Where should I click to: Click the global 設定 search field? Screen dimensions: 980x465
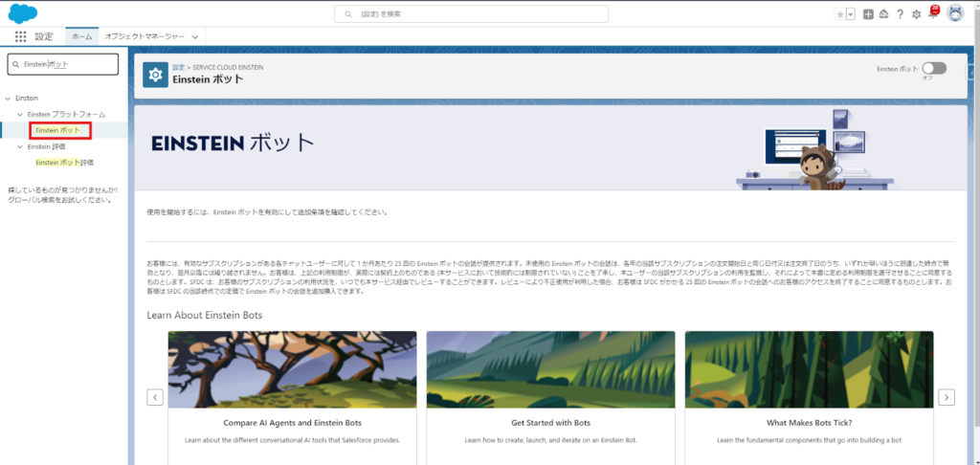click(x=479, y=14)
